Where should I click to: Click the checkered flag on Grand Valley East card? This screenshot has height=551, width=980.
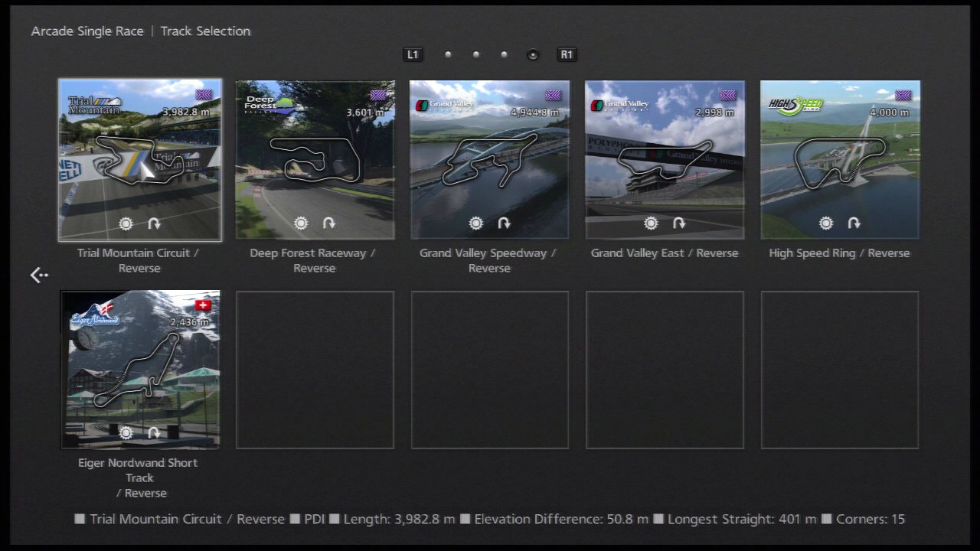click(728, 95)
